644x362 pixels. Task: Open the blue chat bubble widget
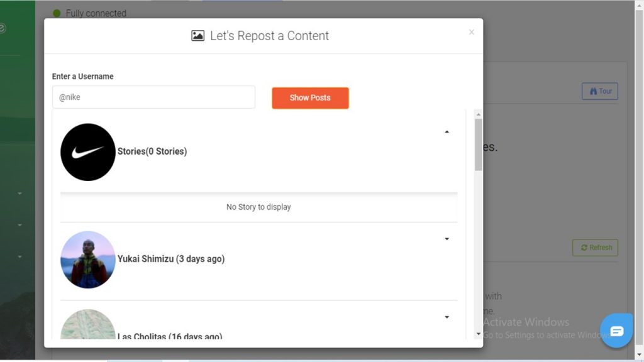pyautogui.click(x=616, y=331)
